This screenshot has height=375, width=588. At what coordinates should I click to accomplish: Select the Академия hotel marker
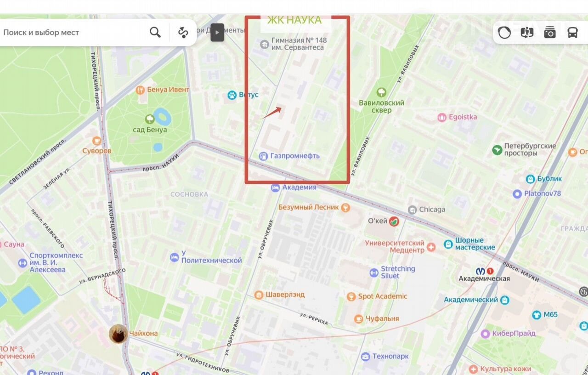[275, 187]
